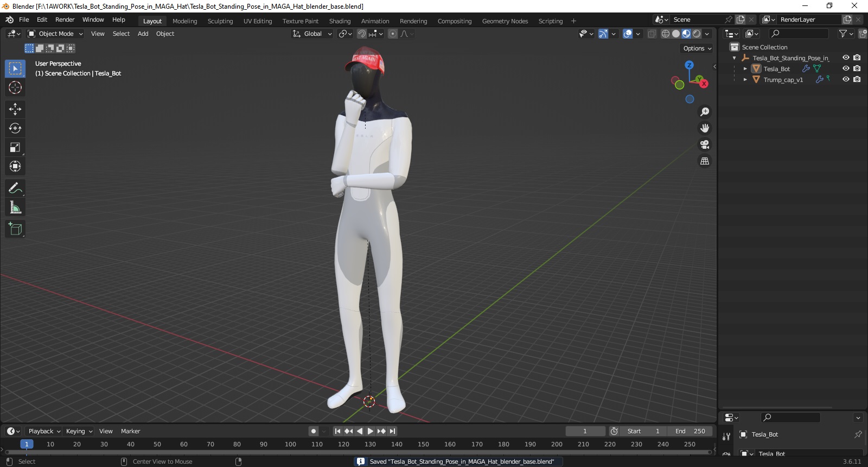
Task: Select the Scale tool
Action: click(x=15, y=147)
